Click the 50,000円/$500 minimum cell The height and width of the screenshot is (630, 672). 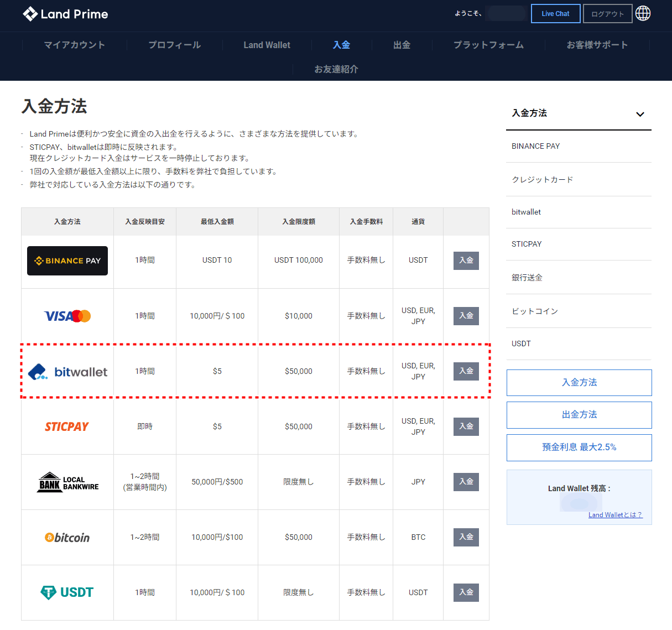(217, 482)
